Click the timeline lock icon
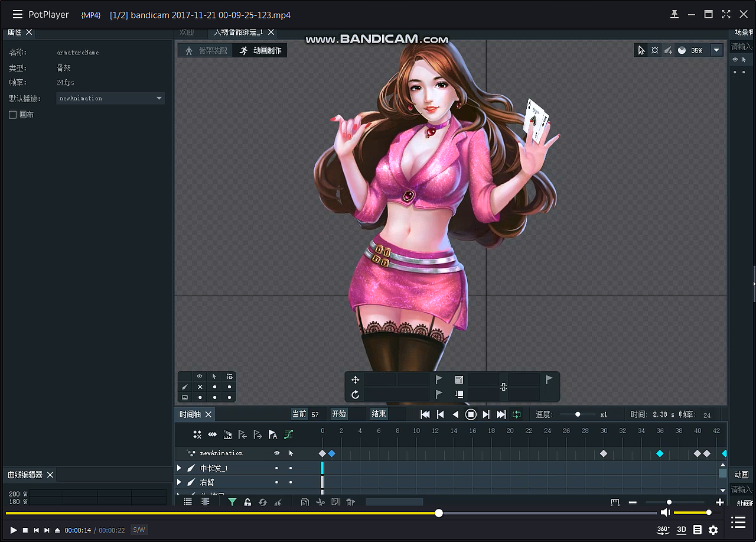The height and width of the screenshot is (542, 756). click(x=247, y=502)
